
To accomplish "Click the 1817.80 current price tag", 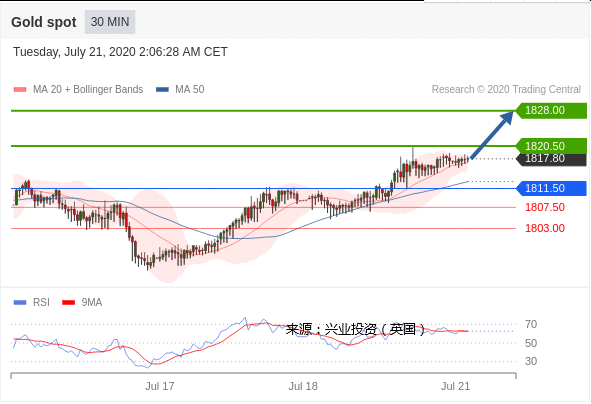I will coord(551,159).
